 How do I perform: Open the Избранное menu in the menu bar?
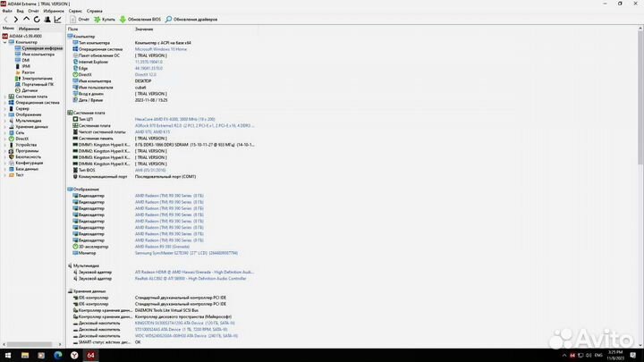point(54,11)
